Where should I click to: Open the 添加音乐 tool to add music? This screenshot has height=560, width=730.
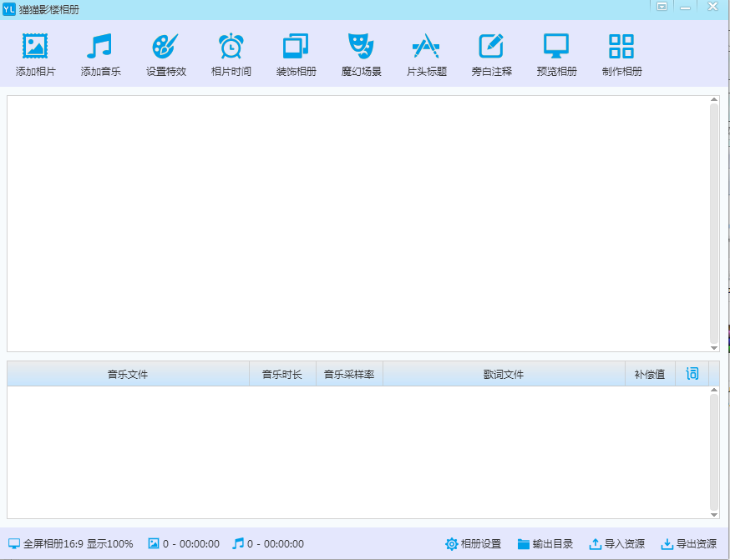[99, 54]
